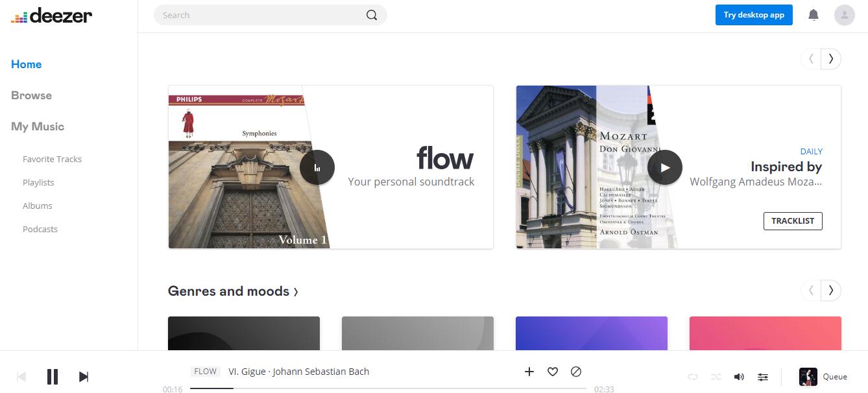This screenshot has height=393, width=868.
Task: Open Podcasts in the sidebar
Action: [x=40, y=229]
